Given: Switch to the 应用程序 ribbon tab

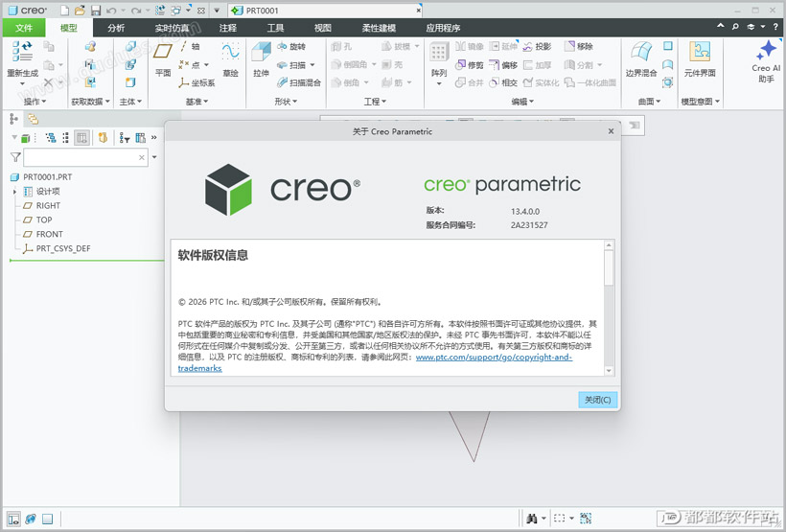Looking at the screenshot, I should point(443,28).
